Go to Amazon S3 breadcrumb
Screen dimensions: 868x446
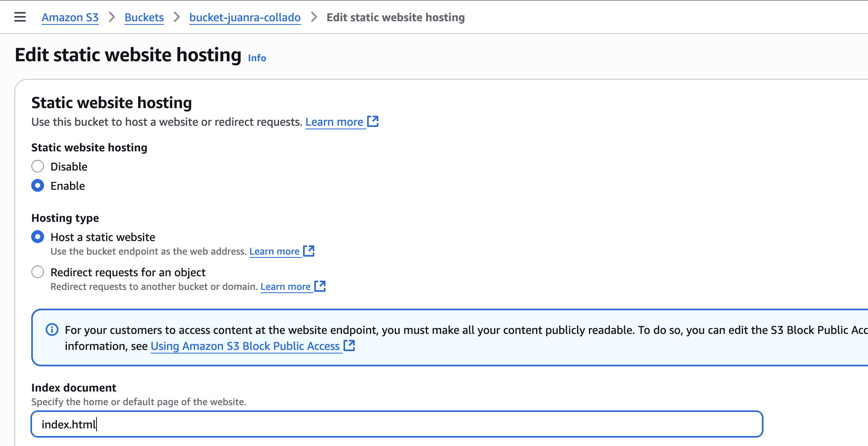(70, 17)
